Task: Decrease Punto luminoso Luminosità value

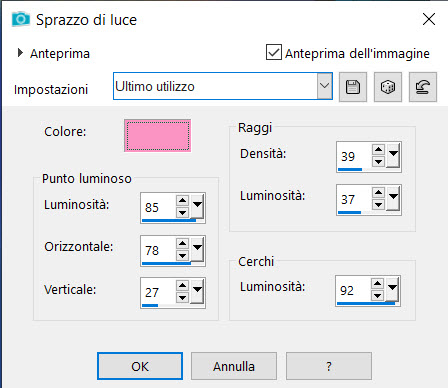Action: click(x=182, y=212)
